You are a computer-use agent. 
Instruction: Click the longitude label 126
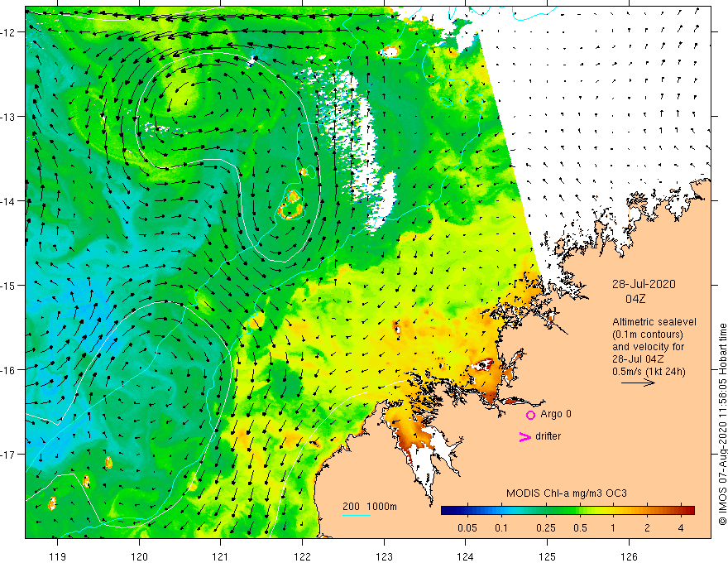pos(629,556)
